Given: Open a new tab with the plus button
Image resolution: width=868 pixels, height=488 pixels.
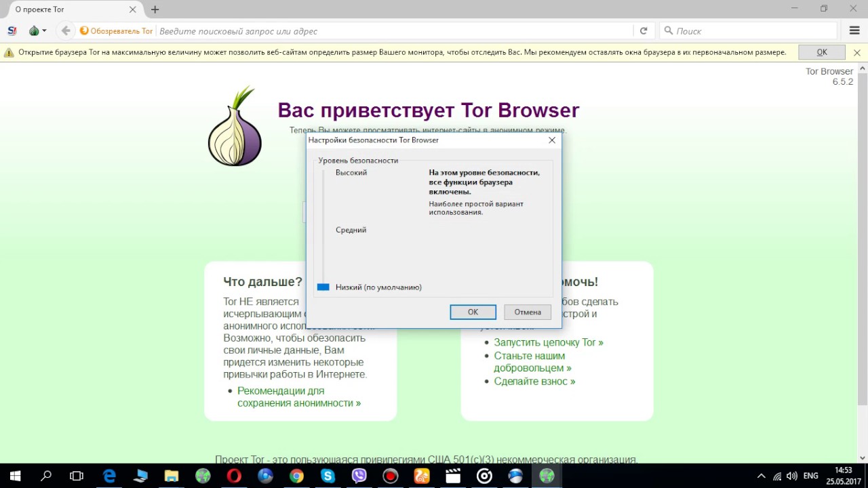Looking at the screenshot, I should tap(155, 9).
